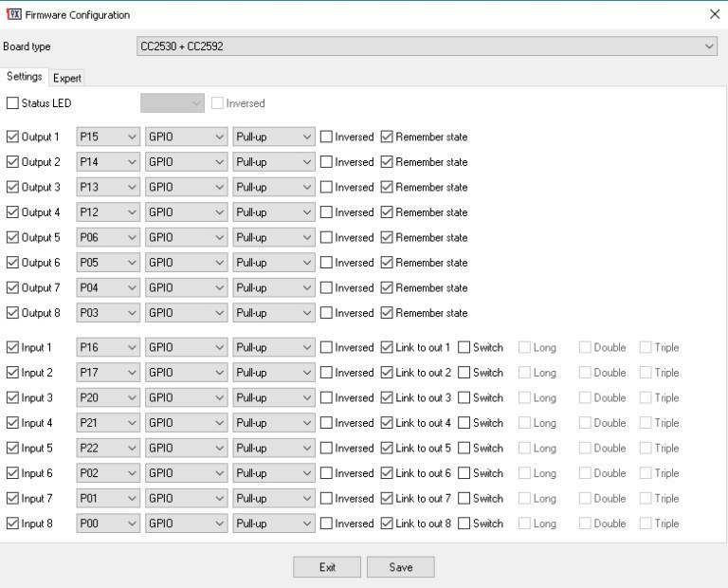The width and height of the screenshot is (728, 588).
Task: Open the Output 8 pin dropdown P03
Action: [x=108, y=313]
